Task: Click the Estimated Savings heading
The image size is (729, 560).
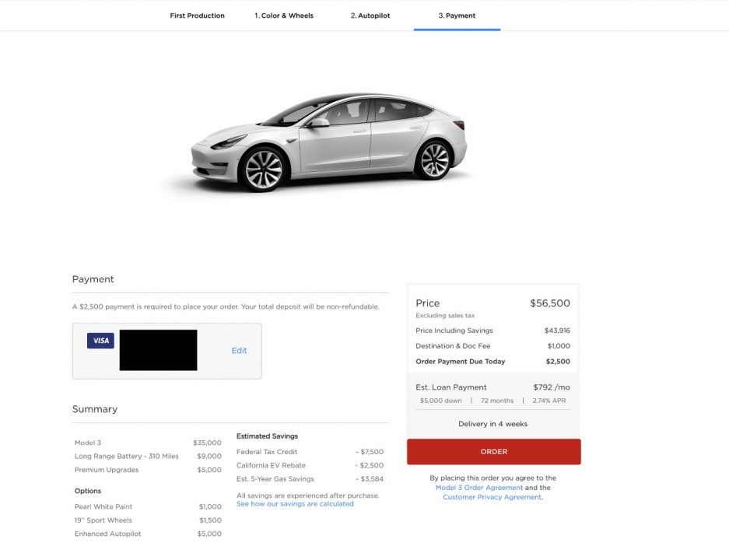Action: pyautogui.click(x=267, y=436)
